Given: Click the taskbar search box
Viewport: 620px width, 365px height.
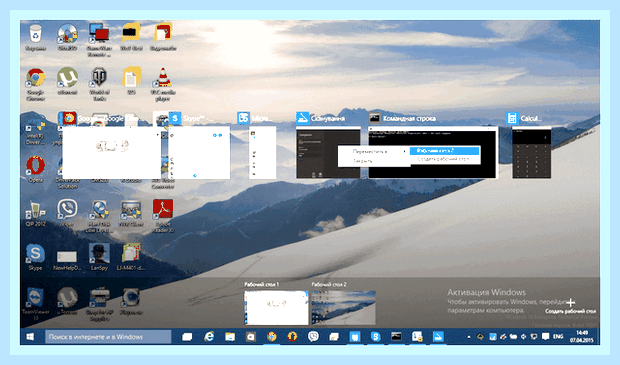Looking at the screenshot, I should pos(108,337).
